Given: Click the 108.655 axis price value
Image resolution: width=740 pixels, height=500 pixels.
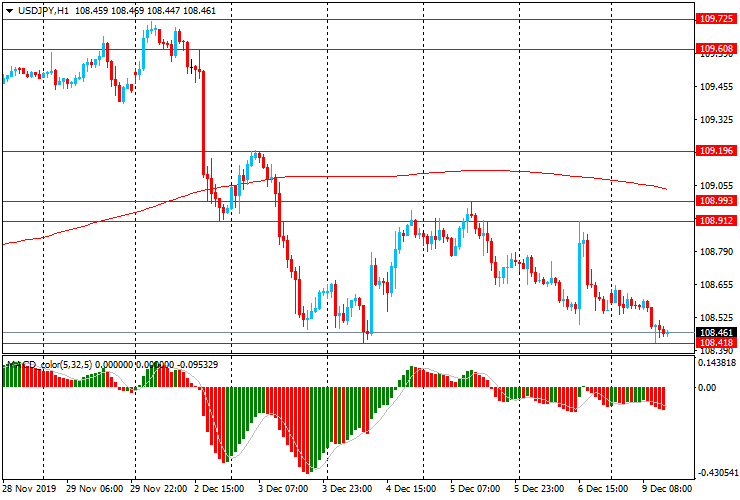Looking at the screenshot, I should tap(716, 285).
